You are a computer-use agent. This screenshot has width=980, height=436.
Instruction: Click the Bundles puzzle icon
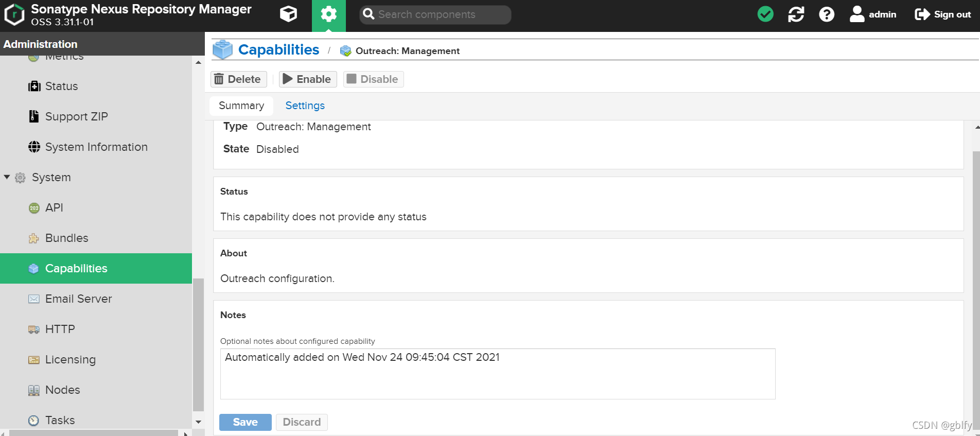[x=34, y=238]
